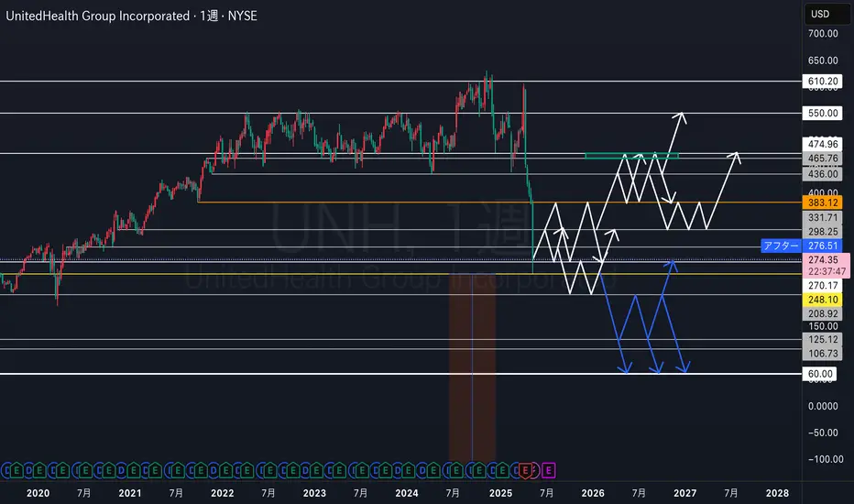Click the 2023 label on time axis
Image resolution: width=854 pixels, height=504 pixels.
pos(314,493)
